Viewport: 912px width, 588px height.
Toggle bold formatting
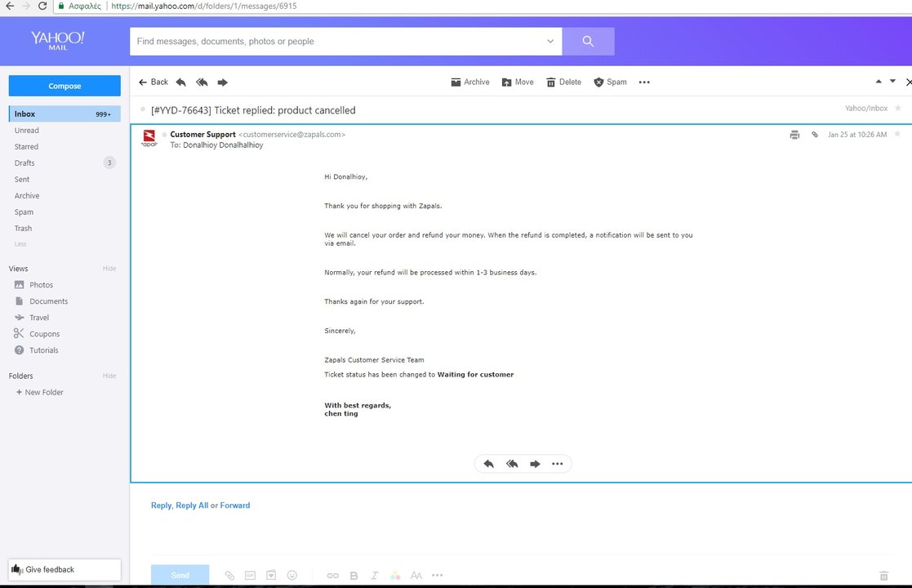[354, 575]
